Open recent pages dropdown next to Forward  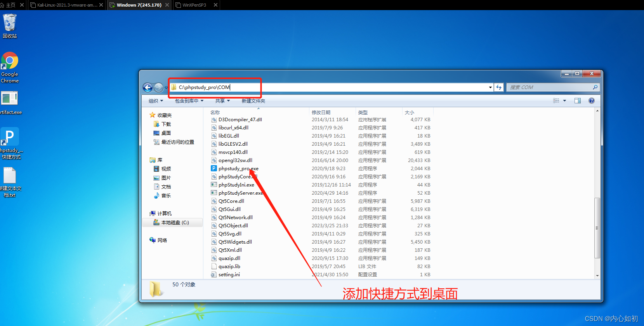pyautogui.click(x=166, y=88)
